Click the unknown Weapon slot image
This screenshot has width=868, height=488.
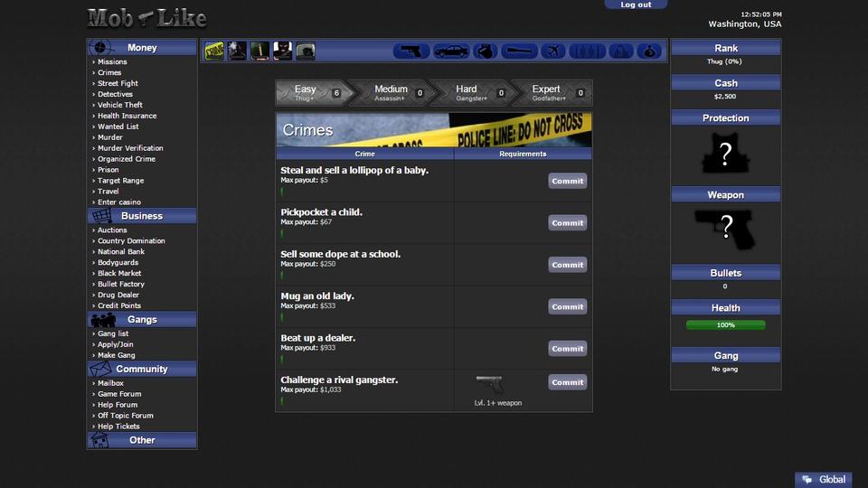tap(725, 228)
